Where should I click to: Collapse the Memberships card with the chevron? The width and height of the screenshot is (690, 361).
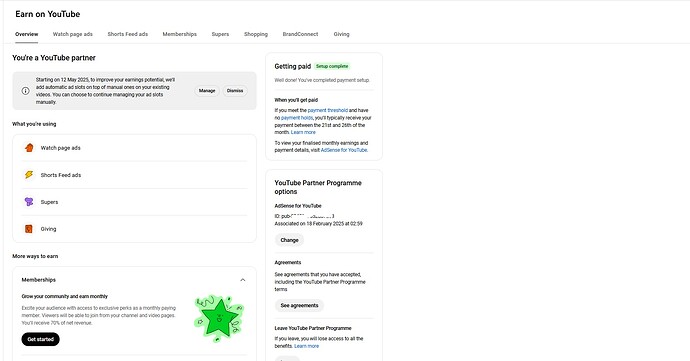tap(242, 280)
